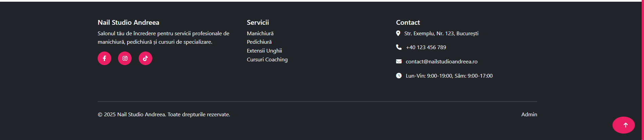Open the Admin link

[529, 114]
